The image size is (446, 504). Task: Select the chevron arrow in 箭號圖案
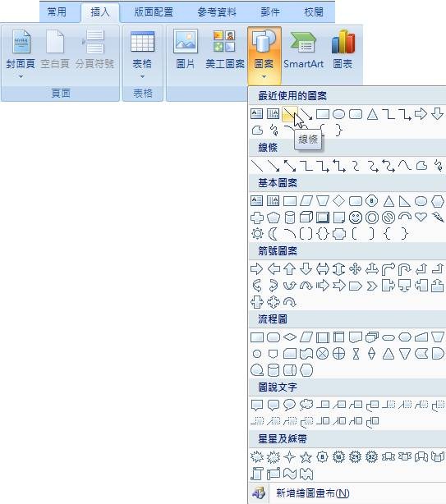(x=372, y=286)
